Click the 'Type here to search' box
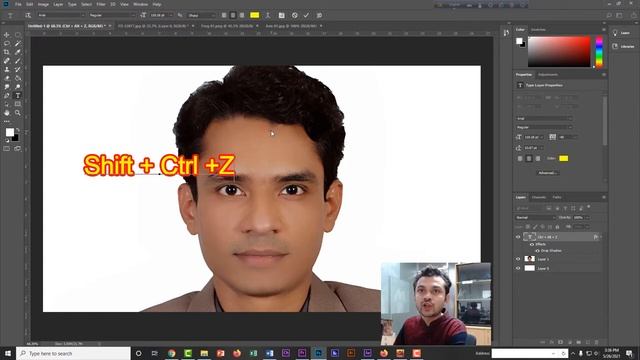Screen dimensions: 640x360 73,353
